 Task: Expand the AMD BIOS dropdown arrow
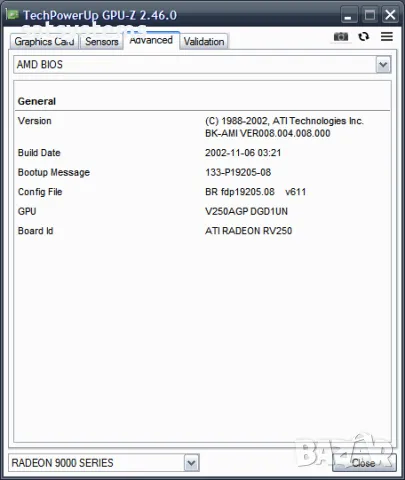pyautogui.click(x=383, y=65)
